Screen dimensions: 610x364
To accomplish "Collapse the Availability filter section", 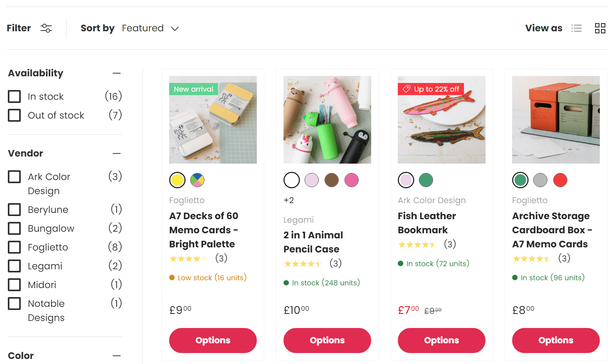I will tap(117, 73).
